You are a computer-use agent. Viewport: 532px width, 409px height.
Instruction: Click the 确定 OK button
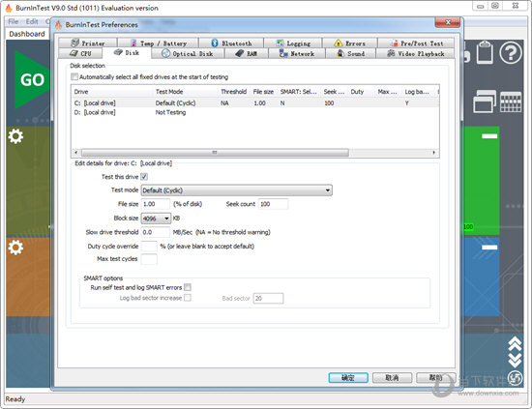(348, 377)
